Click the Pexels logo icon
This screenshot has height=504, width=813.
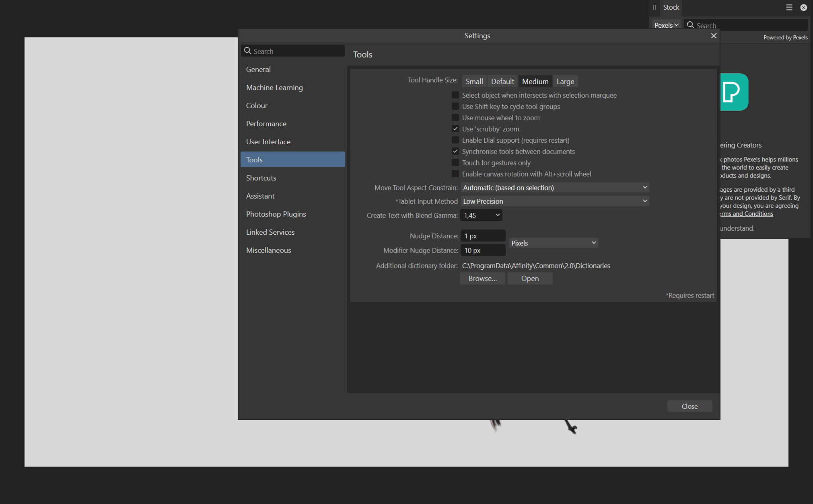(x=734, y=92)
